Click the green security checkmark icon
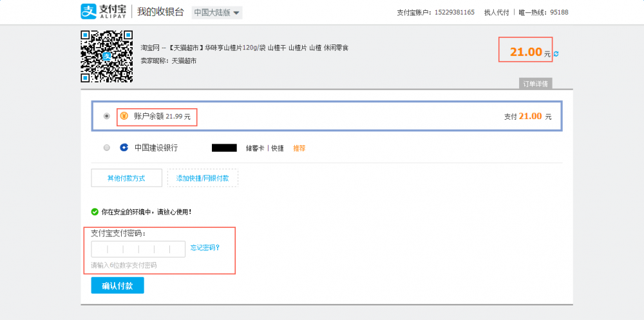The height and width of the screenshot is (320, 644). click(x=95, y=212)
